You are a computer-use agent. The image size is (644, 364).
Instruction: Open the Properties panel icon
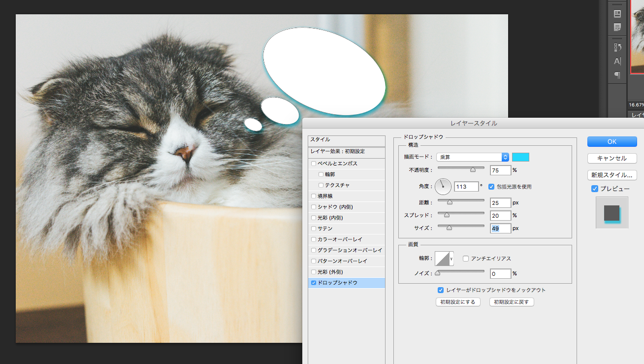617,14
